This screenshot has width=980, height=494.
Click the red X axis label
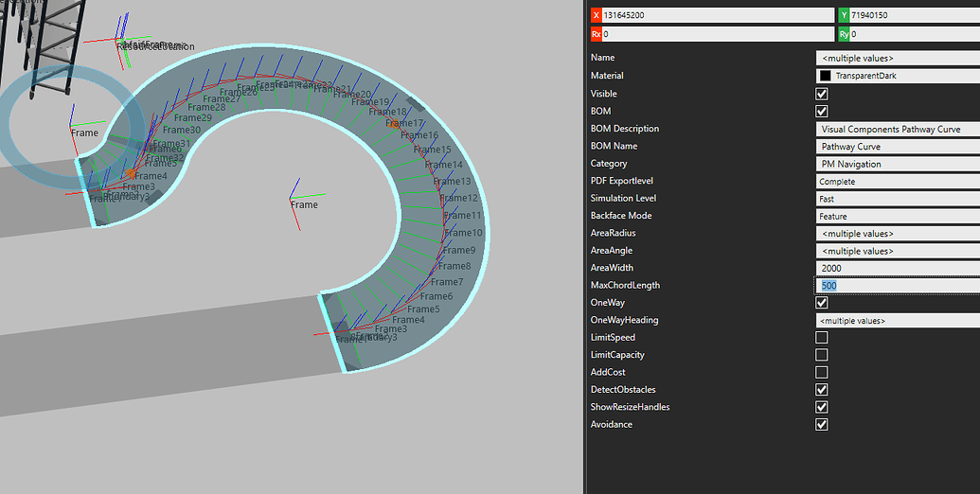pyautogui.click(x=596, y=15)
